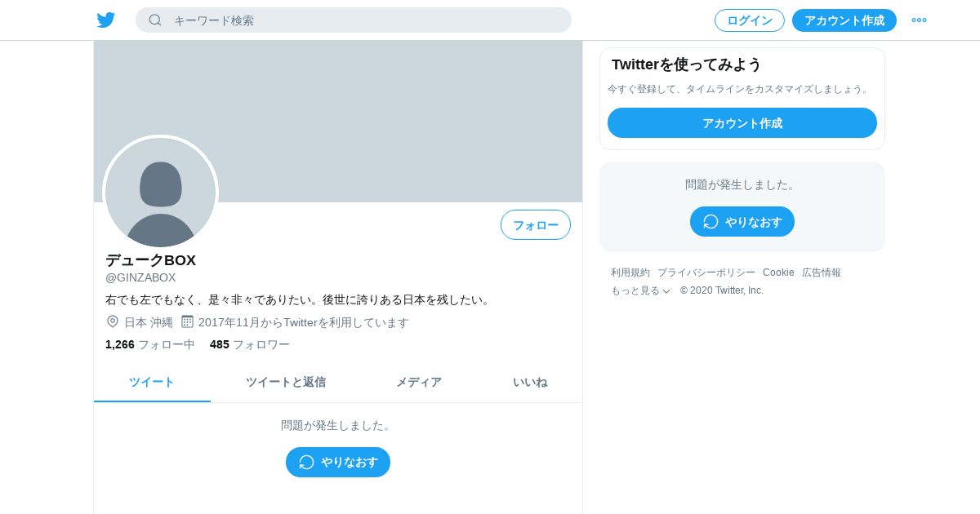Viewport: 980px width, 514px height.
Task: Open the 485 フォロワー link
Action: [x=250, y=344]
